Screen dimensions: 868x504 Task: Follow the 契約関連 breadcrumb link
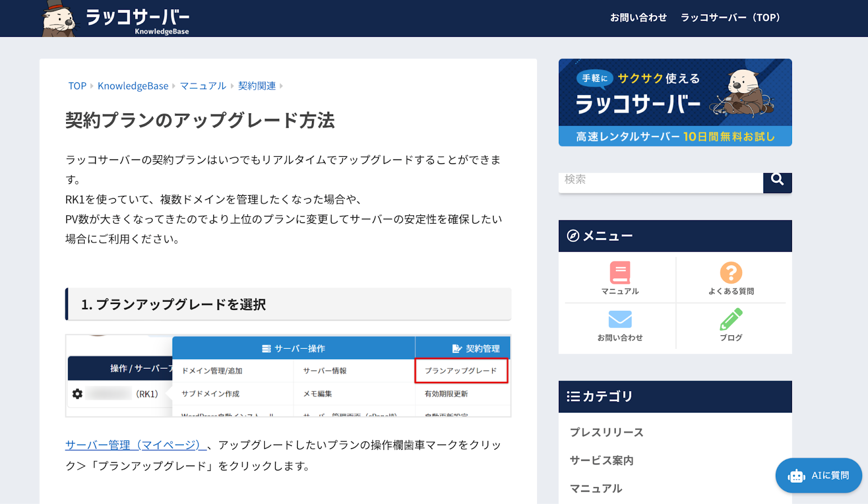[x=257, y=86]
